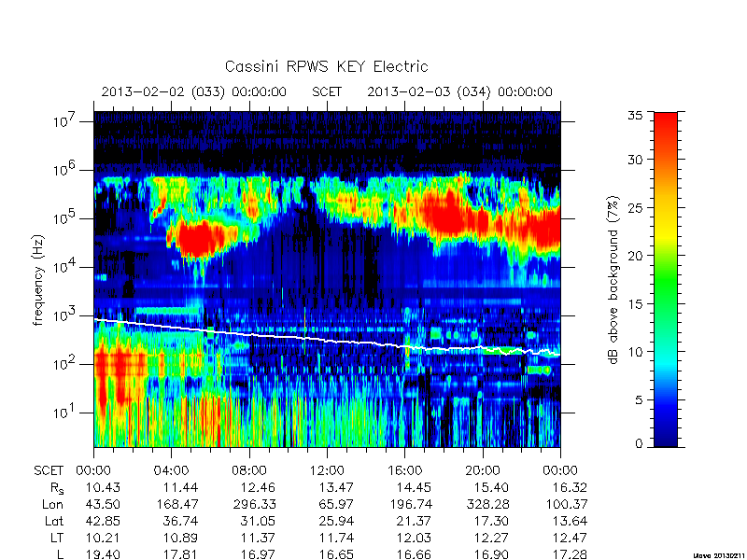The width and height of the screenshot is (747, 560).
Task: Click the Lon value '296.33'
Action: point(254,504)
